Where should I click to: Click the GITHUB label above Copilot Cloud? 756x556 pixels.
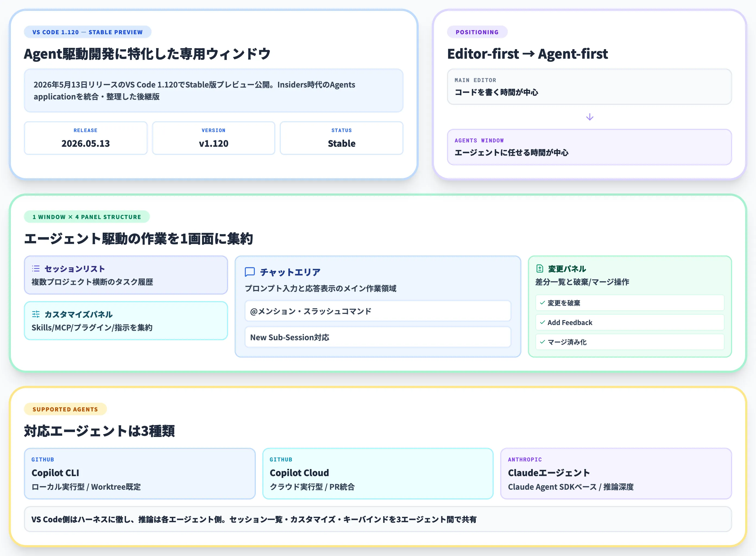coord(281,460)
